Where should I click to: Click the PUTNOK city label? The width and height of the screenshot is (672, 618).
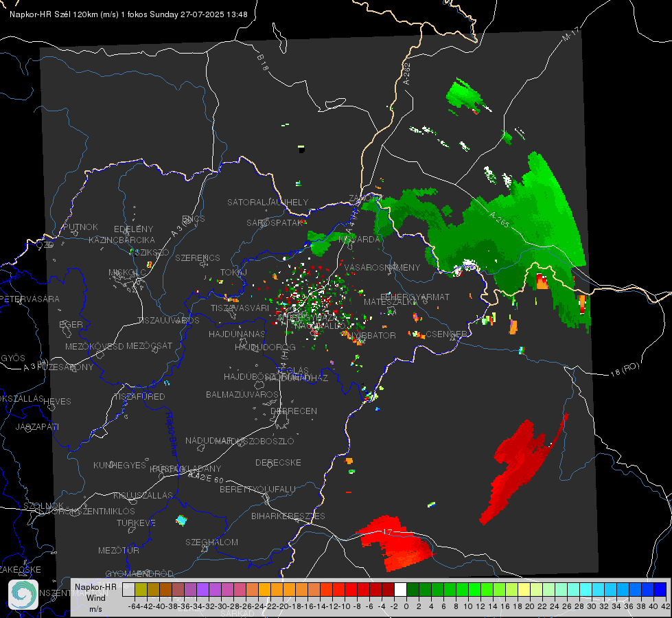tap(80, 227)
